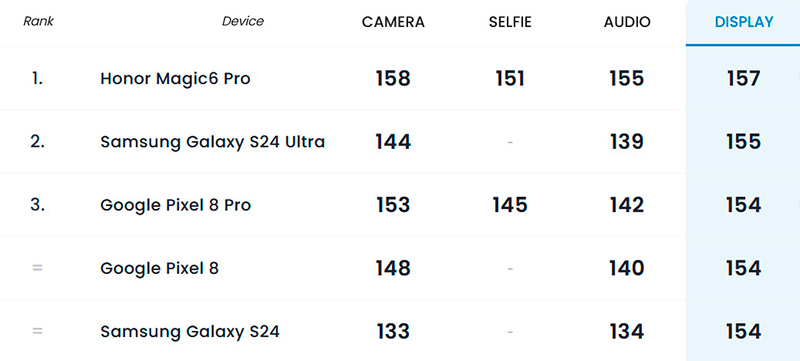Click the Rank column header

[x=38, y=21]
